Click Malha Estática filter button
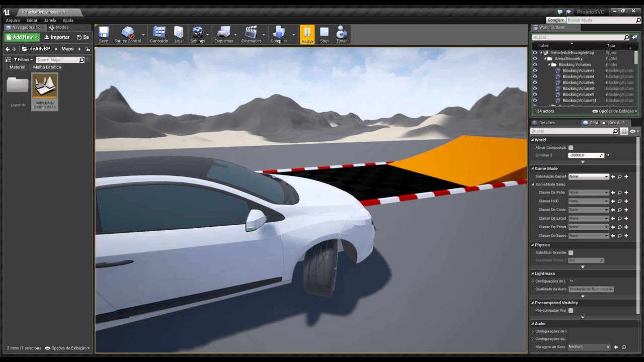The height and width of the screenshot is (362, 644). pos(47,67)
